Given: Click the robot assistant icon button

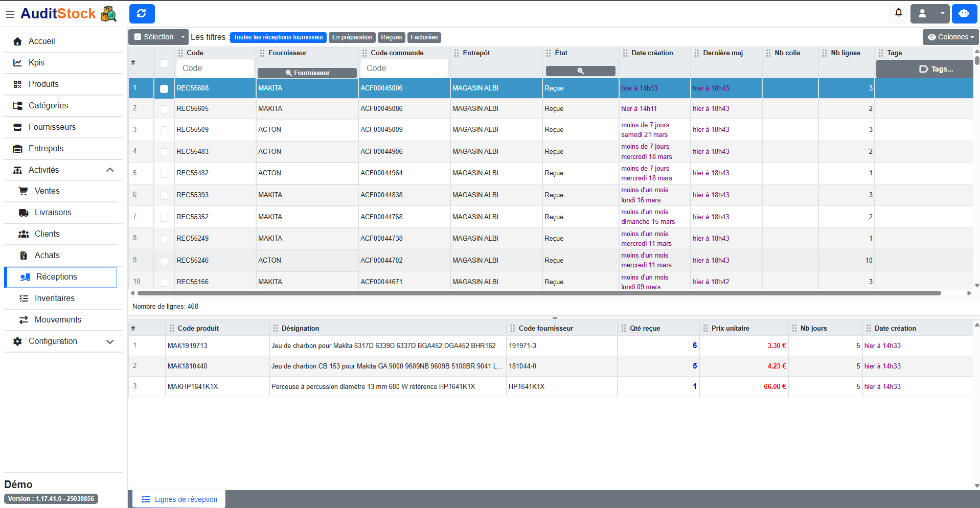Looking at the screenshot, I should (x=964, y=14).
